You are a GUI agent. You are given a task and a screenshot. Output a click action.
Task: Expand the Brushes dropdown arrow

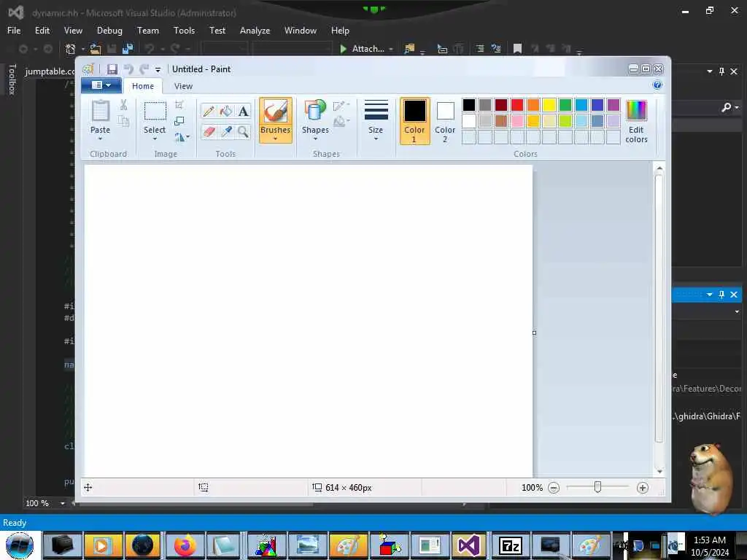click(275, 139)
